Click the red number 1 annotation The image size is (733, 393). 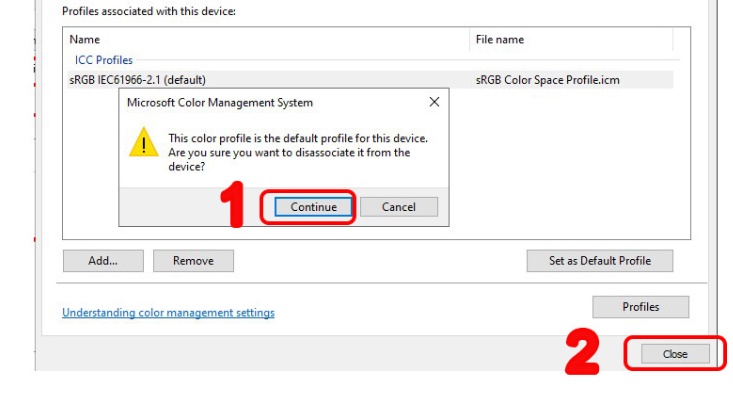(x=232, y=205)
